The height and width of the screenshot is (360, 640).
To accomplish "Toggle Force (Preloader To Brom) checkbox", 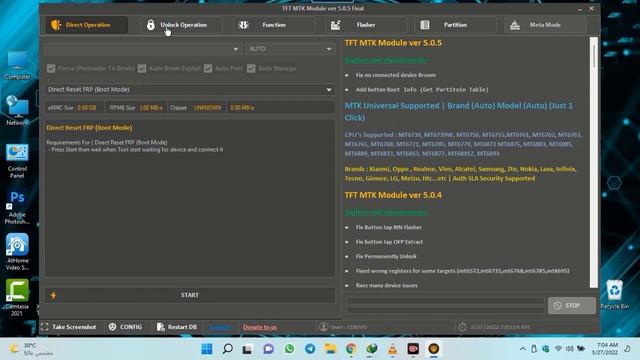I will pos(51,69).
